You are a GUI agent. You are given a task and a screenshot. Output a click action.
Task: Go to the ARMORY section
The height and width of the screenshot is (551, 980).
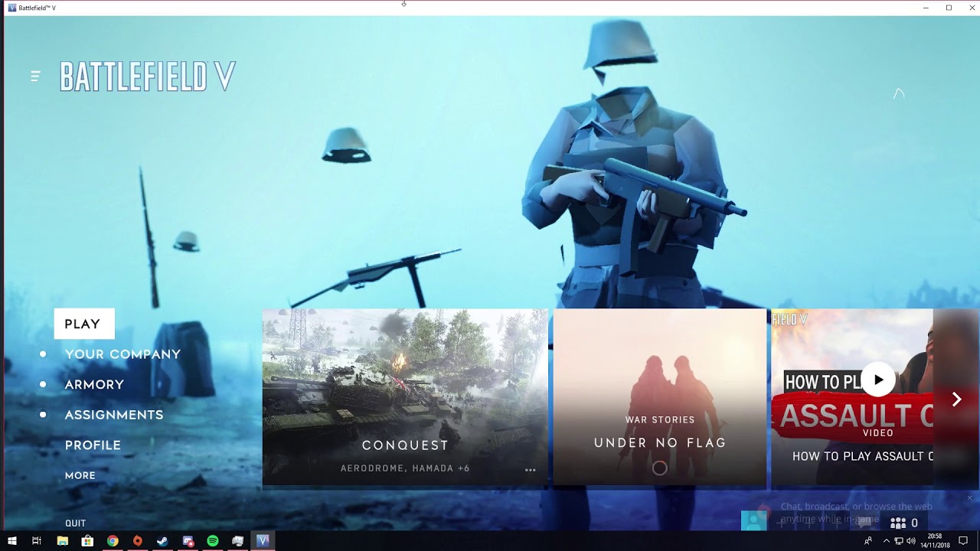coord(94,385)
